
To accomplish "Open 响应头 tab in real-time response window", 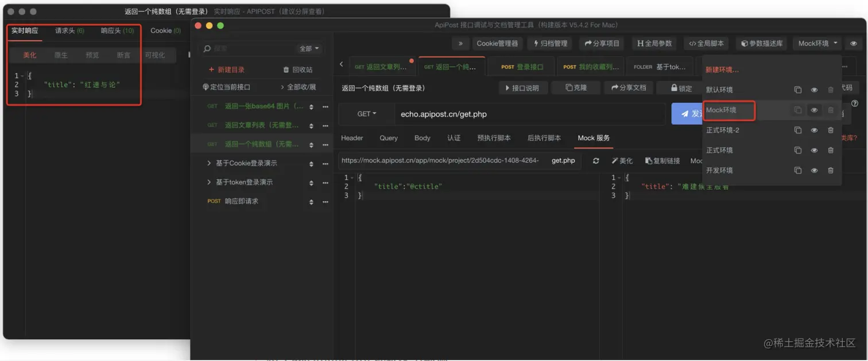I will (x=117, y=30).
